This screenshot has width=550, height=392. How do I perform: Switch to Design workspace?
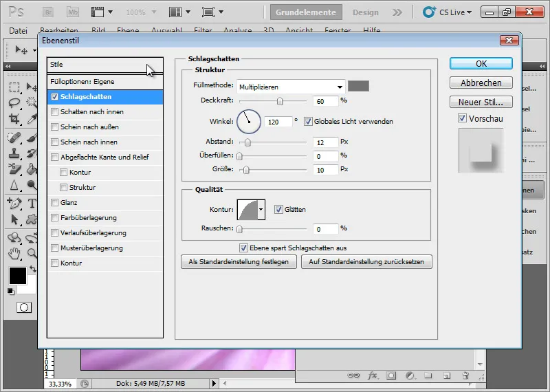[366, 12]
